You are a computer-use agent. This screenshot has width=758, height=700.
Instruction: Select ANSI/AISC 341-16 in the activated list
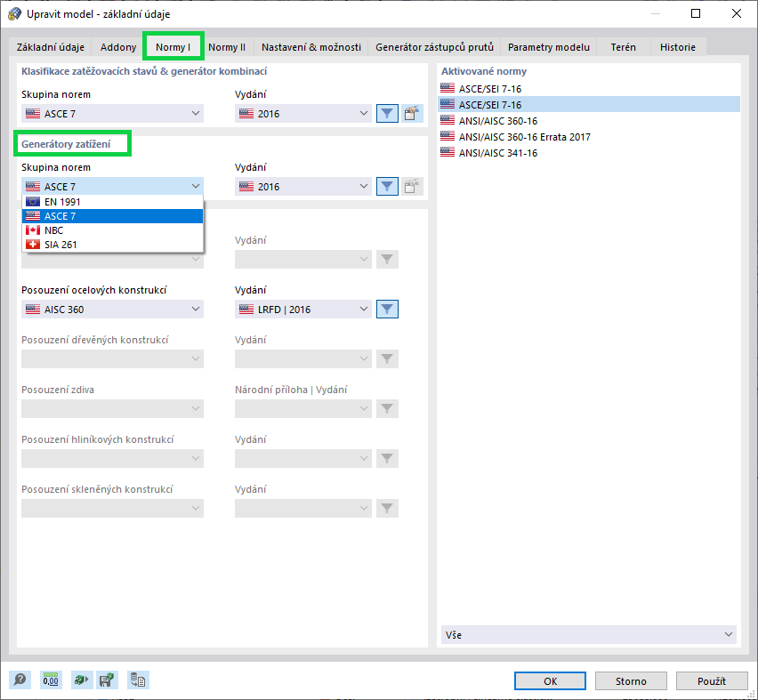589,153
